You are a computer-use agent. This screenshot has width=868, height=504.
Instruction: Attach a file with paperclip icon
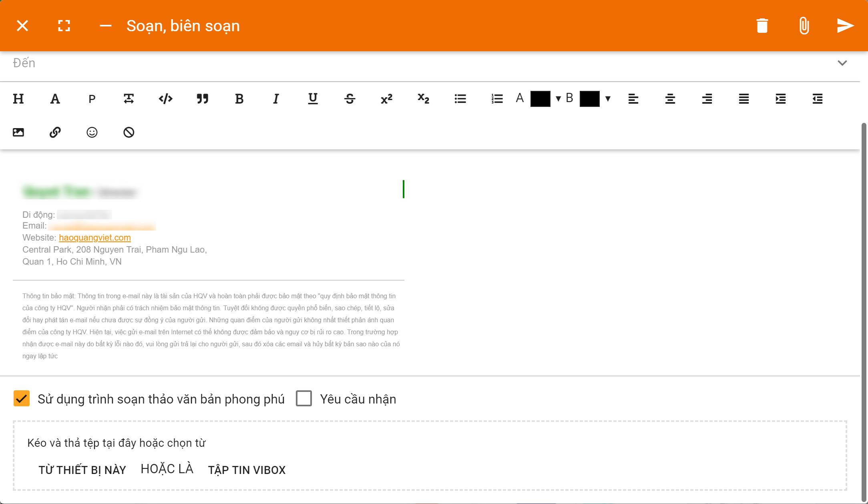[x=804, y=26]
